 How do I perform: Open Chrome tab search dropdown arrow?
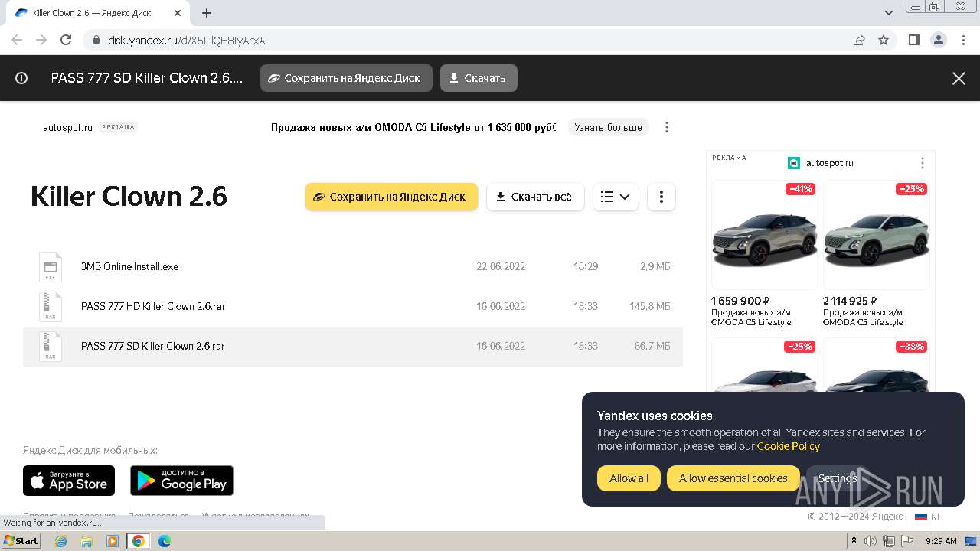pyautogui.click(x=889, y=13)
